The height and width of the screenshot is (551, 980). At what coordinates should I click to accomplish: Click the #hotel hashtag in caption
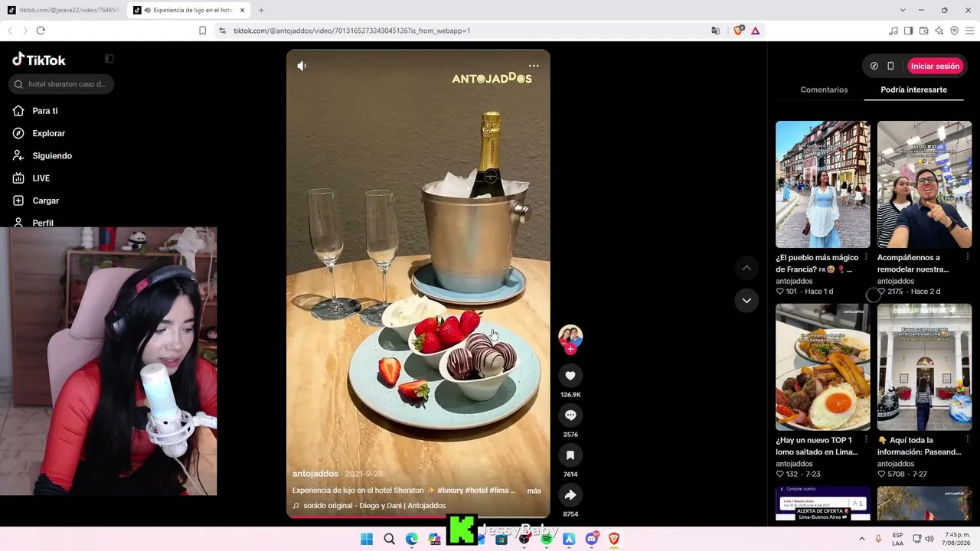click(476, 491)
